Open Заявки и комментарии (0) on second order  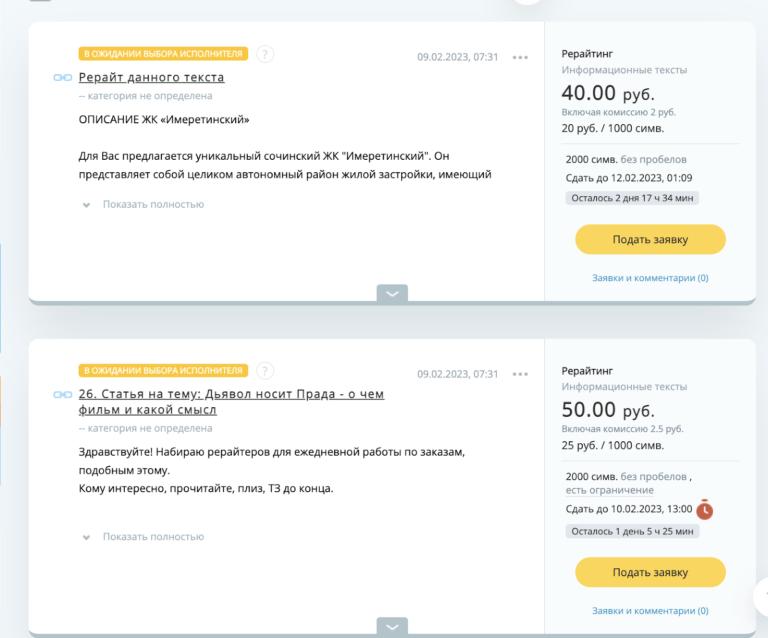tap(650, 611)
